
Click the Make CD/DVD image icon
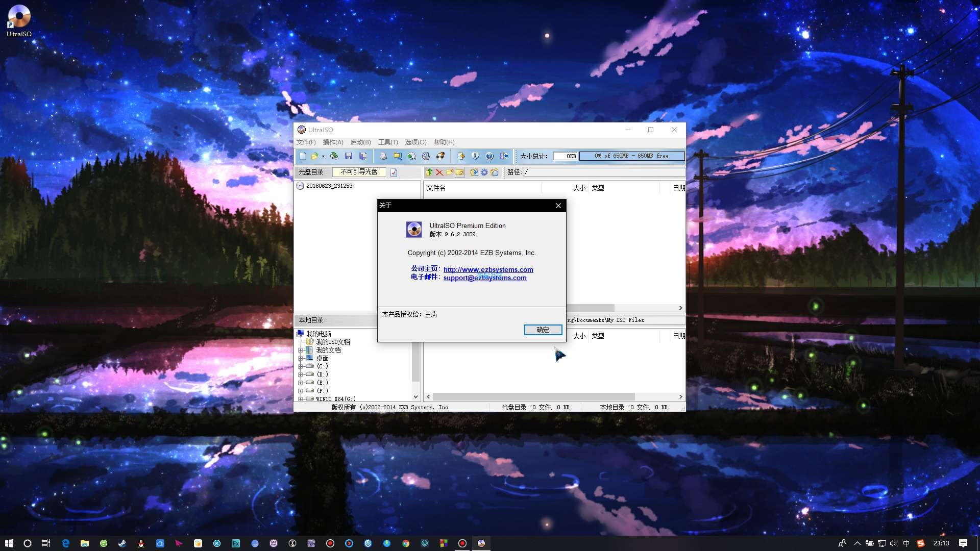pyautogui.click(x=383, y=156)
